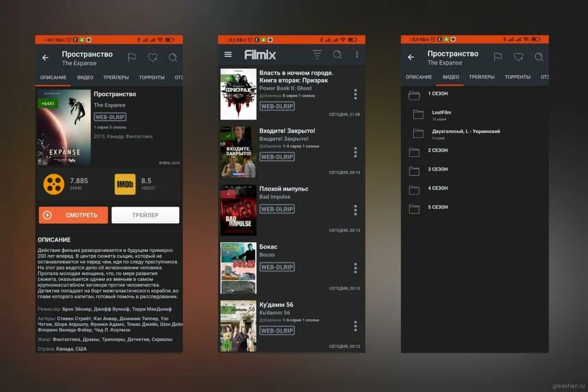
Task: Open options for Ку'дамм 56
Action: point(355,326)
